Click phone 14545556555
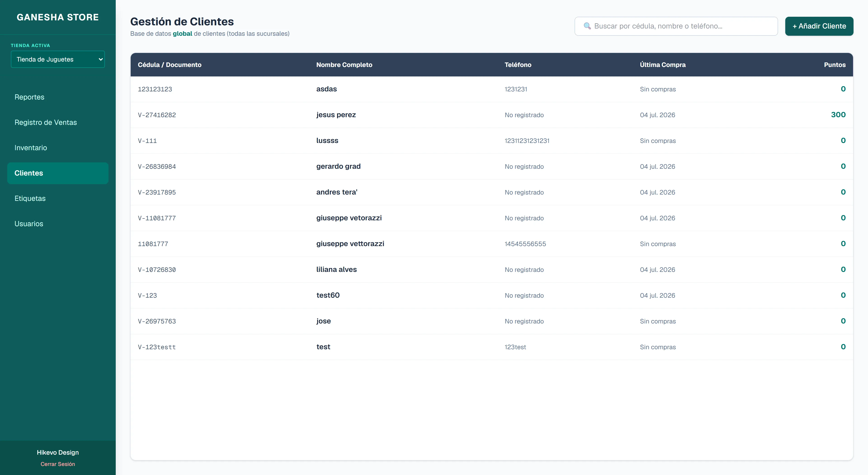This screenshot has height=475, width=868. click(525, 244)
